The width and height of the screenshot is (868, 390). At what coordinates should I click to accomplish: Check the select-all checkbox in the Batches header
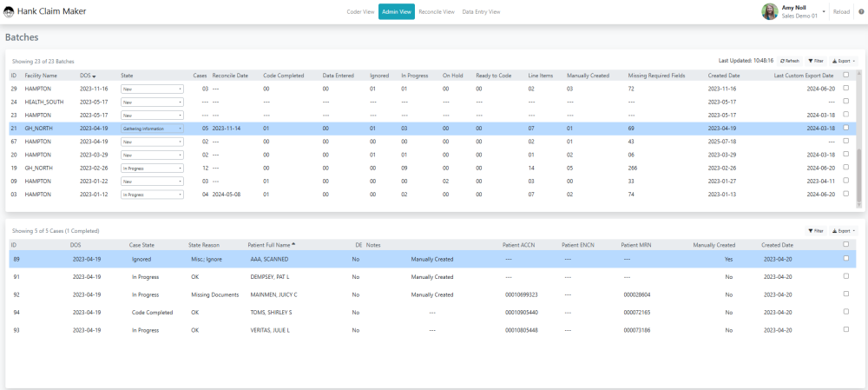[x=846, y=76]
